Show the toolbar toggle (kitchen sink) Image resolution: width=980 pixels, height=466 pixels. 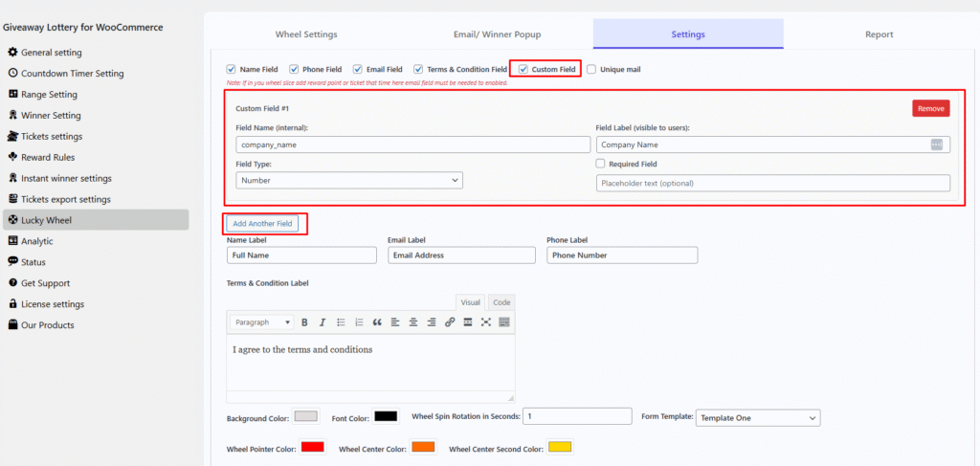[504, 322]
